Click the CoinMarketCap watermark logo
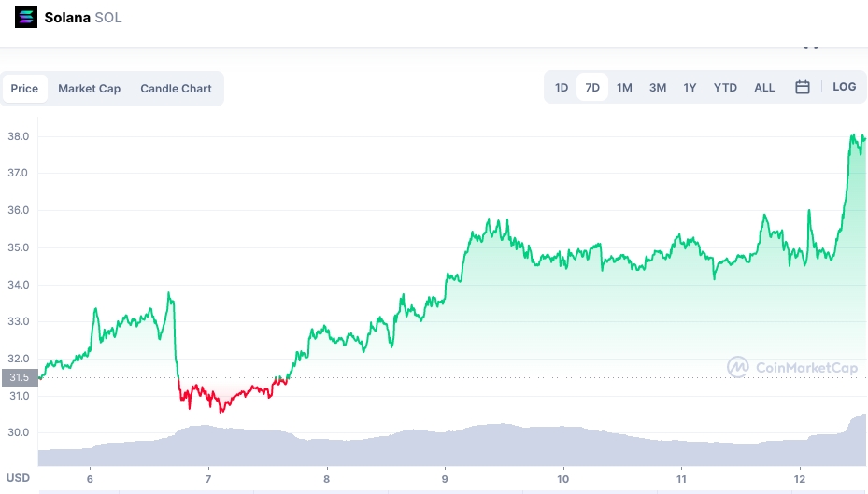This screenshot has height=494, width=868. [792, 367]
